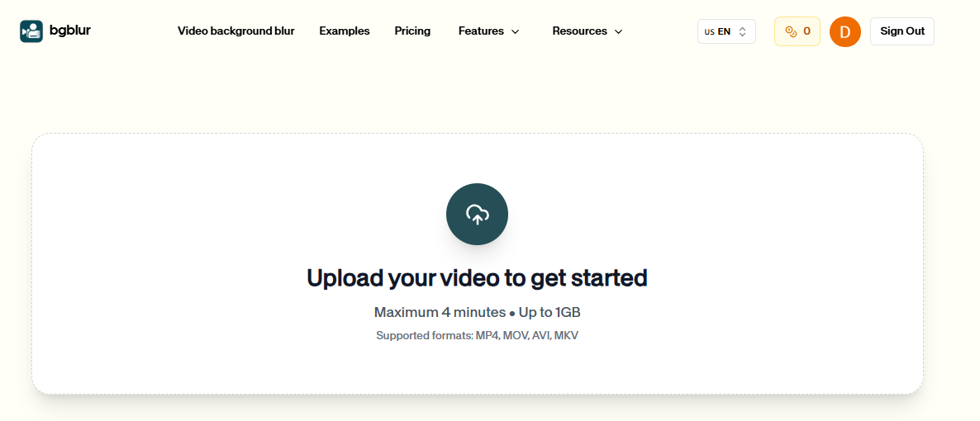Click the chevron beside Resources
This screenshot has width=980, height=421.
[x=619, y=32]
